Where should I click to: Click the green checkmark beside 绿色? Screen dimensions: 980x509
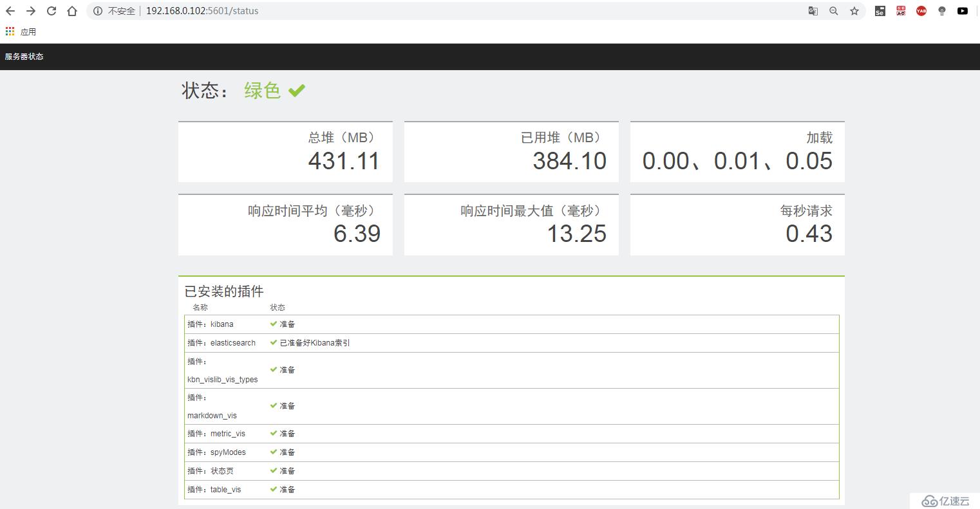[x=297, y=91]
